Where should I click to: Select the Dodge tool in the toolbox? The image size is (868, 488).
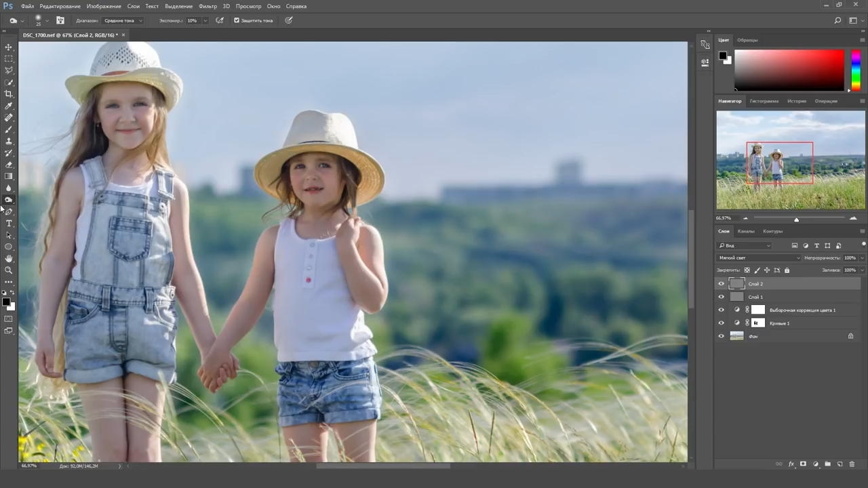click(9, 200)
